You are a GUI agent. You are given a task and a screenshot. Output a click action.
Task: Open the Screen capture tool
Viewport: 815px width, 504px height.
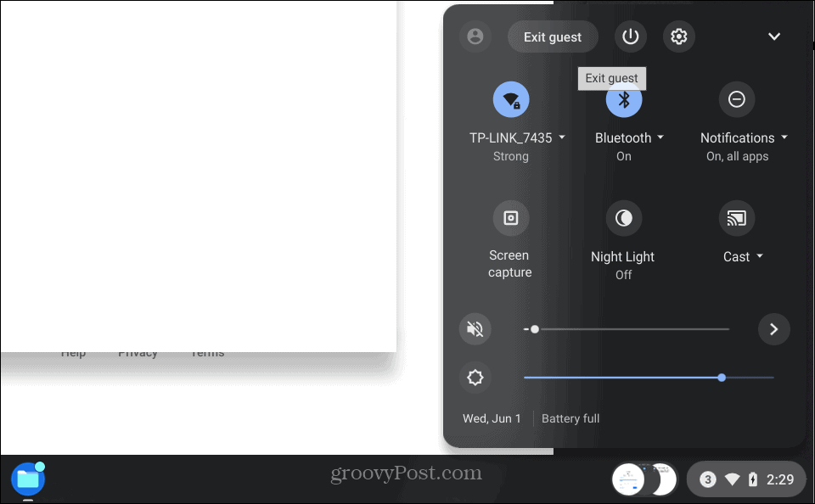(510, 218)
